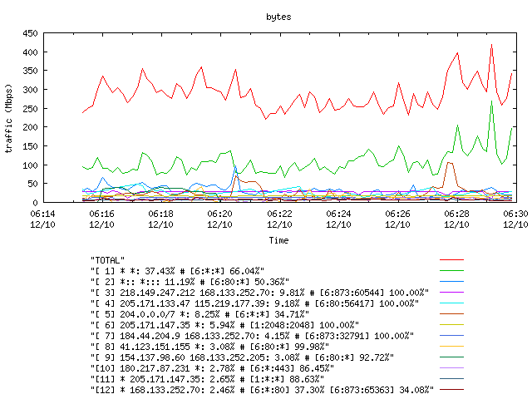Click the 06:26 12/10 time axis label

click(x=397, y=219)
